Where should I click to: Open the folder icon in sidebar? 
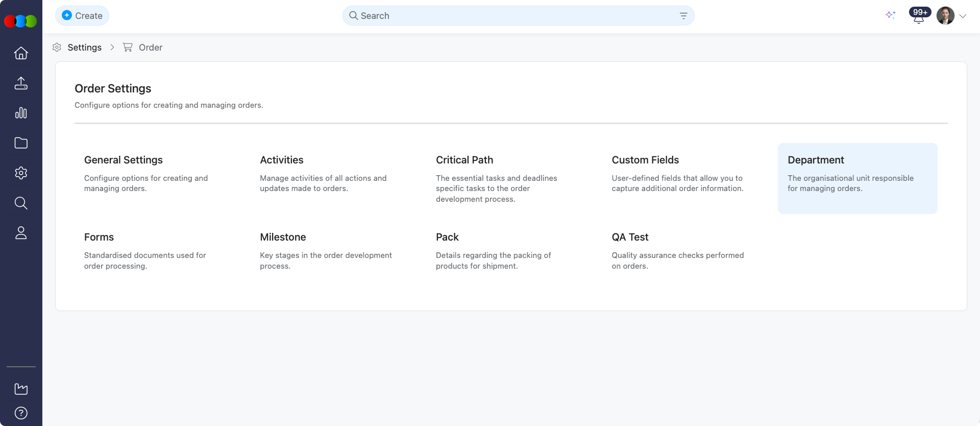[21, 143]
